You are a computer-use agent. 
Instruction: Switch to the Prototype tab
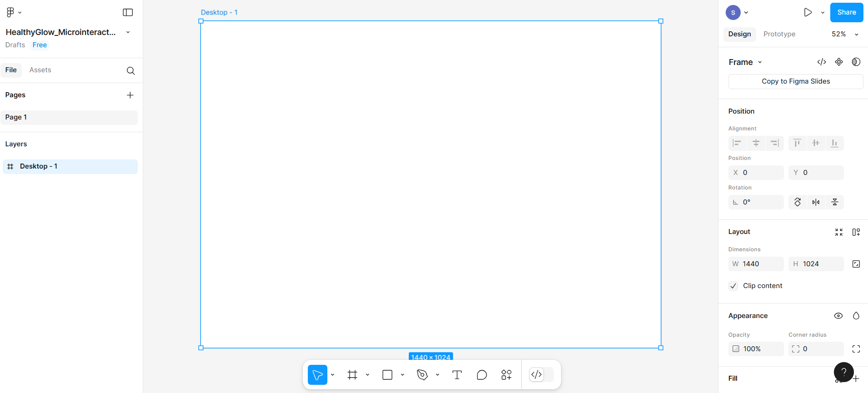[x=779, y=34]
